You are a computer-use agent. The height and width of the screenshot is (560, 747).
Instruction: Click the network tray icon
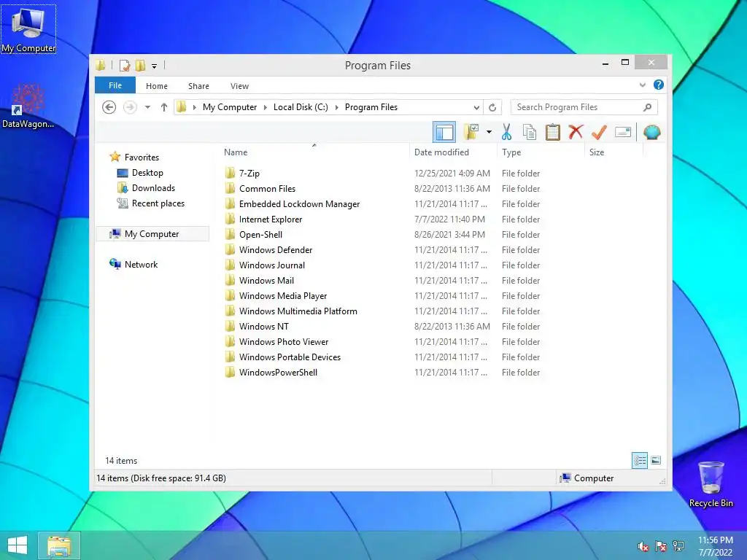coord(678,546)
